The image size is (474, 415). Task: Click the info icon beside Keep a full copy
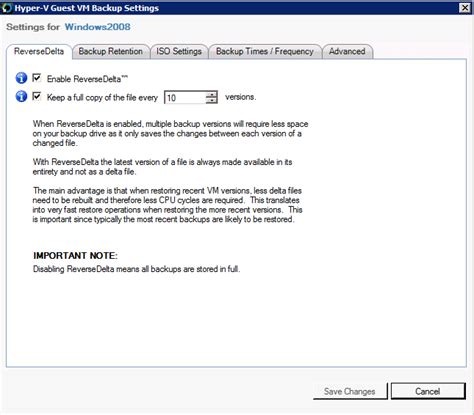click(x=21, y=96)
